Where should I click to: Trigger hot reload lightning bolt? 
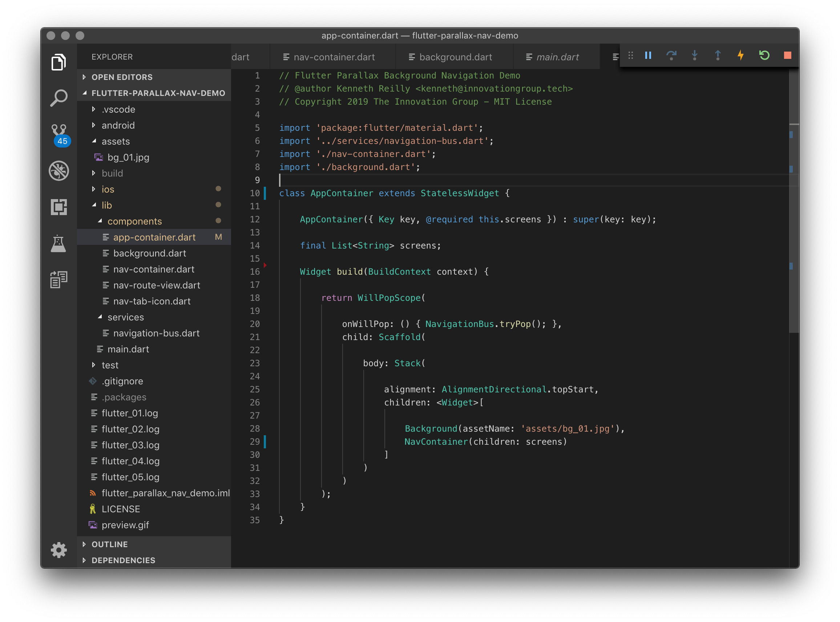(740, 56)
